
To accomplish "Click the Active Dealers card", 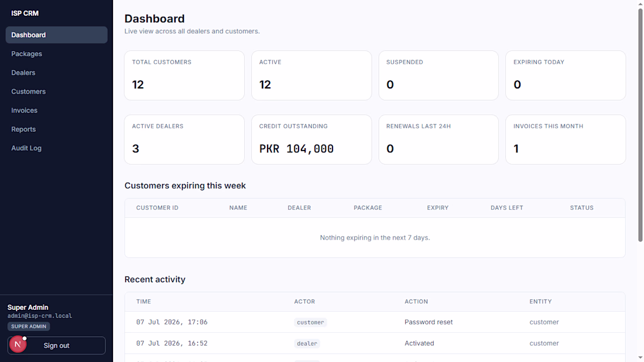I will [184, 140].
